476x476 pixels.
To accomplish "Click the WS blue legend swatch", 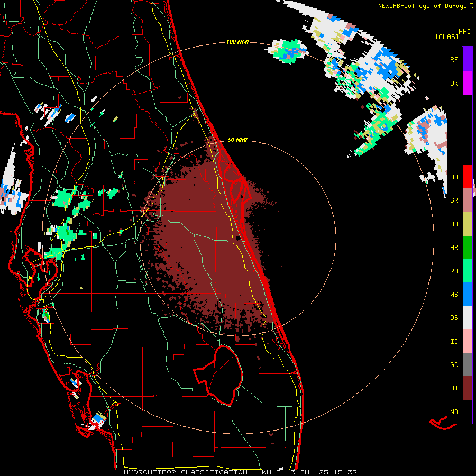I will coord(467,294).
